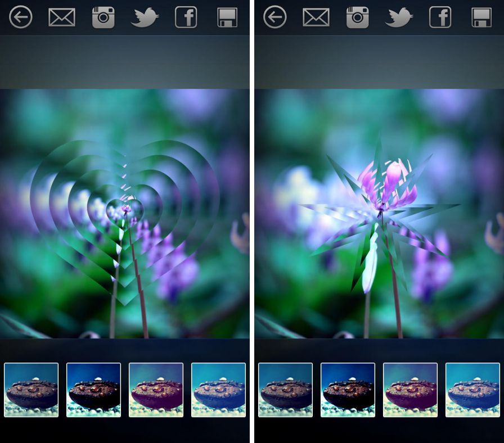Viewport: 504px width, 443px height.
Task: Tap the Facebook icon on the left screen
Action: click(186, 17)
